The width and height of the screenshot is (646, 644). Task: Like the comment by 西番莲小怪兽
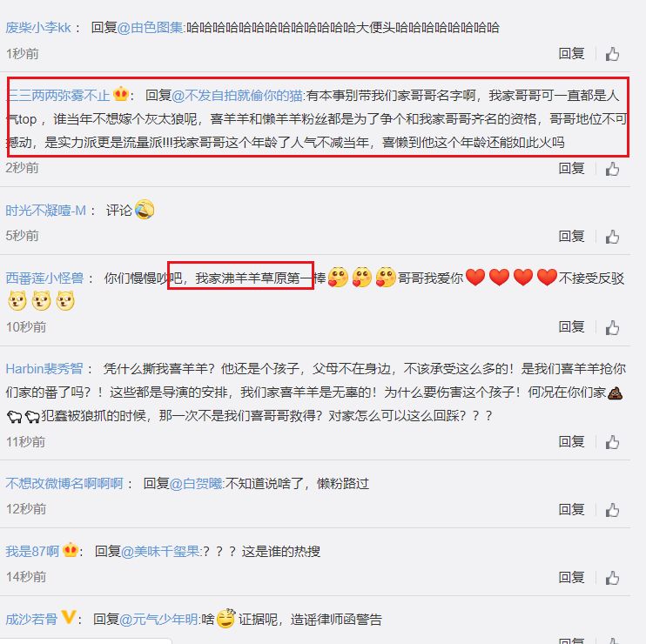point(612,328)
